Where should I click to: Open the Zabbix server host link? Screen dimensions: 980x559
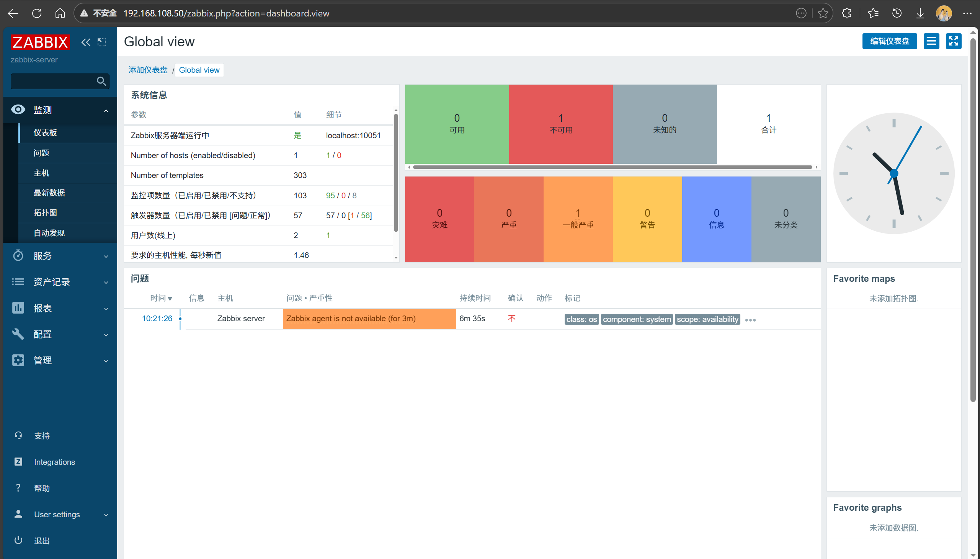pyautogui.click(x=241, y=319)
